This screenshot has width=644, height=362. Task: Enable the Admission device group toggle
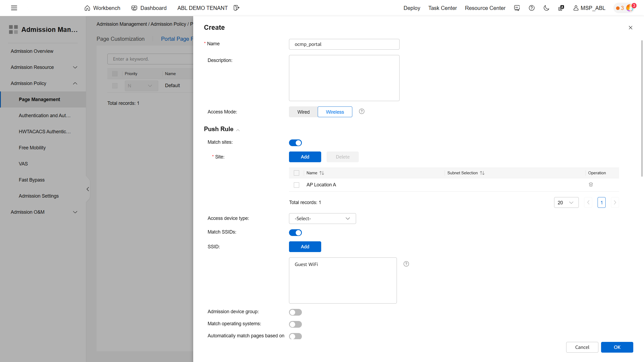click(x=295, y=312)
